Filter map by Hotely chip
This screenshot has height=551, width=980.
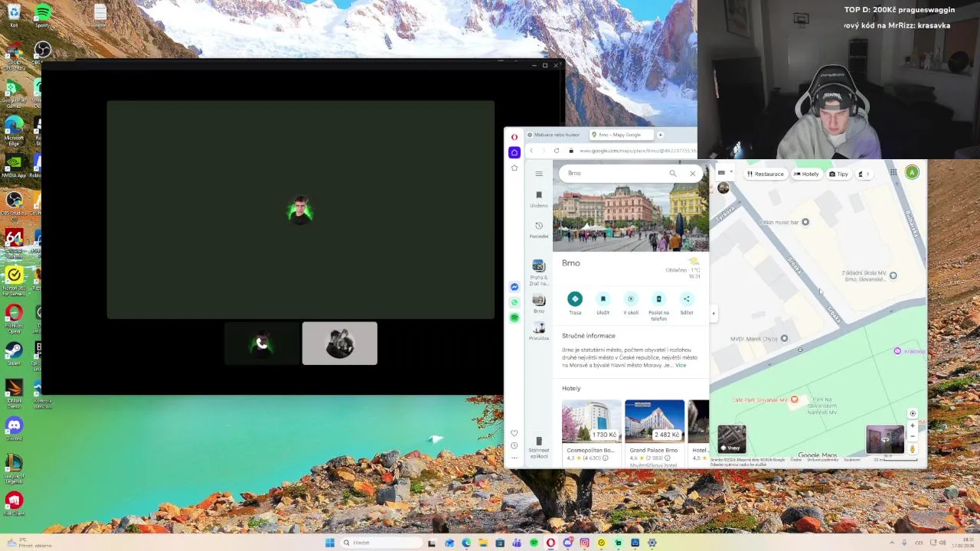coord(806,174)
